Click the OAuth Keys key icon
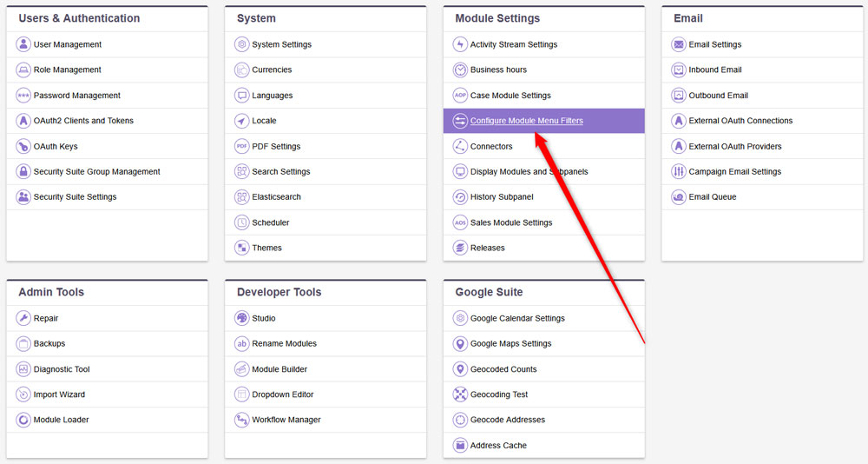 coord(23,146)
